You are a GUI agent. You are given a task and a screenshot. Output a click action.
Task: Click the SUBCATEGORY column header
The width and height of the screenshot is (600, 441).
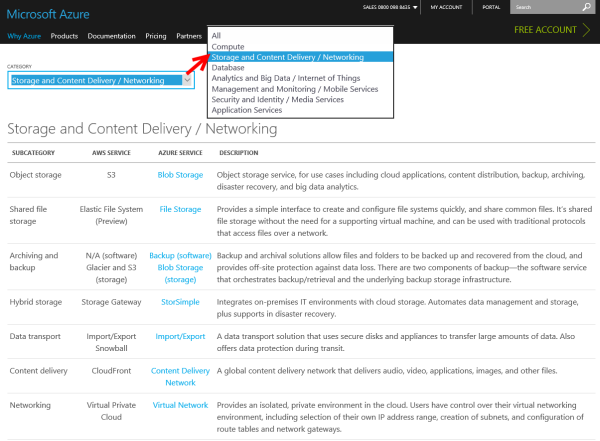pyautogui.click(x=33, y=152)
